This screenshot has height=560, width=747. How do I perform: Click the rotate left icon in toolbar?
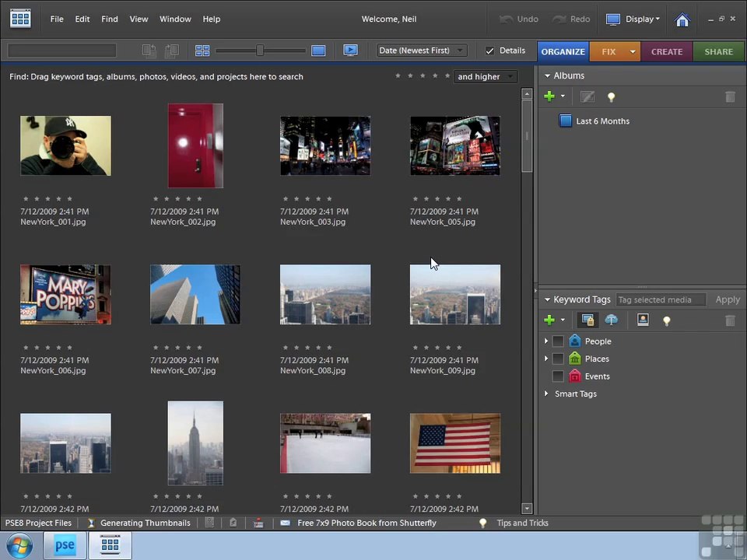coord(149,51)
